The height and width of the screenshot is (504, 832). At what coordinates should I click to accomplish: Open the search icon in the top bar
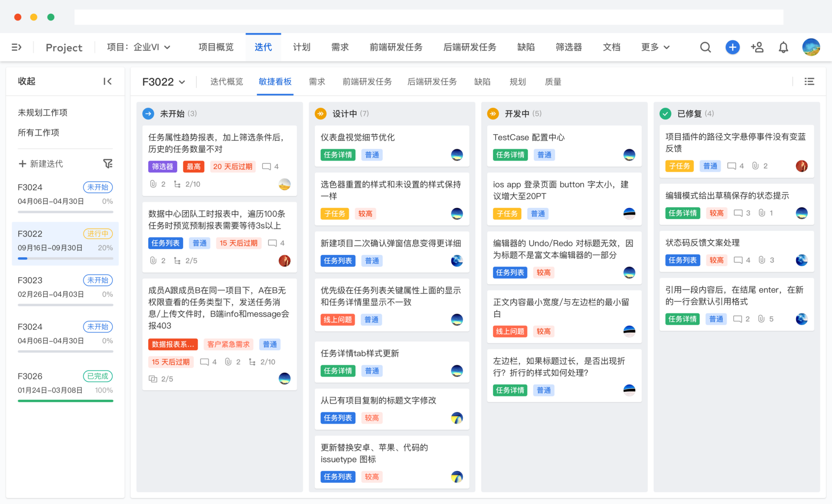[705, 47]
